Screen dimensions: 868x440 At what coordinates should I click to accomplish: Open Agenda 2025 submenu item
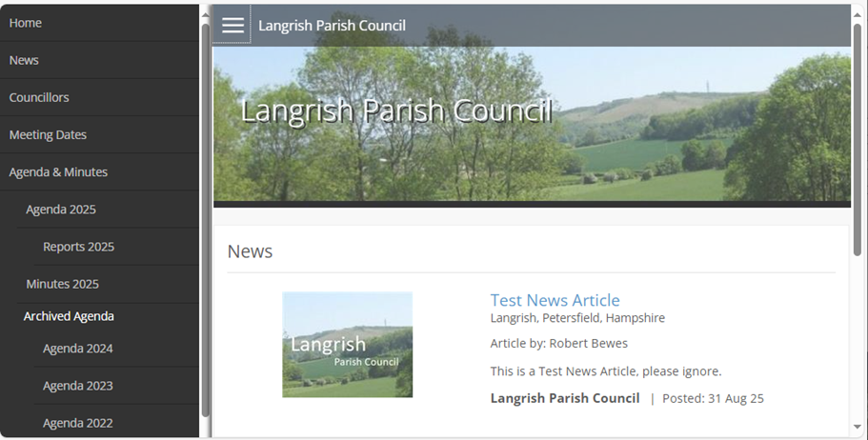coord(61,210)
